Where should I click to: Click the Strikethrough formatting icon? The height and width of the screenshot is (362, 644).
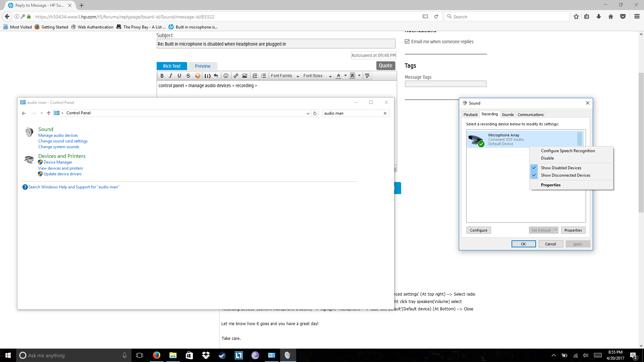[188, 75]
